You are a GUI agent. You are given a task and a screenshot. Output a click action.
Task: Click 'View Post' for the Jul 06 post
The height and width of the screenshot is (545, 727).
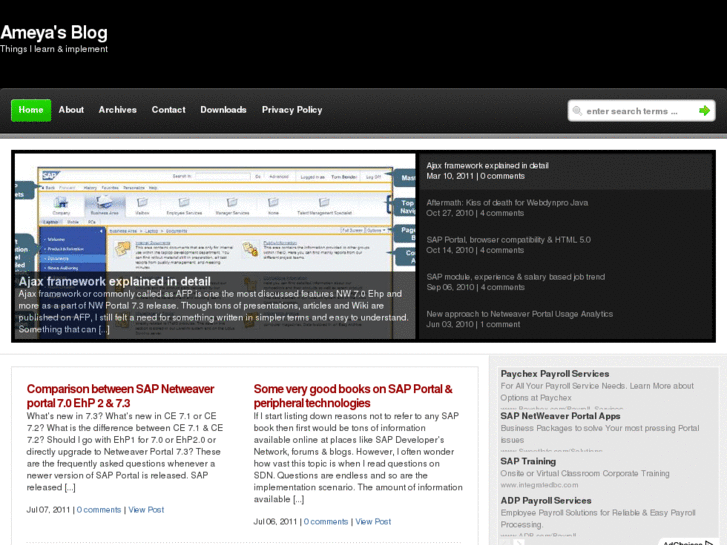[x=373, y=522]
